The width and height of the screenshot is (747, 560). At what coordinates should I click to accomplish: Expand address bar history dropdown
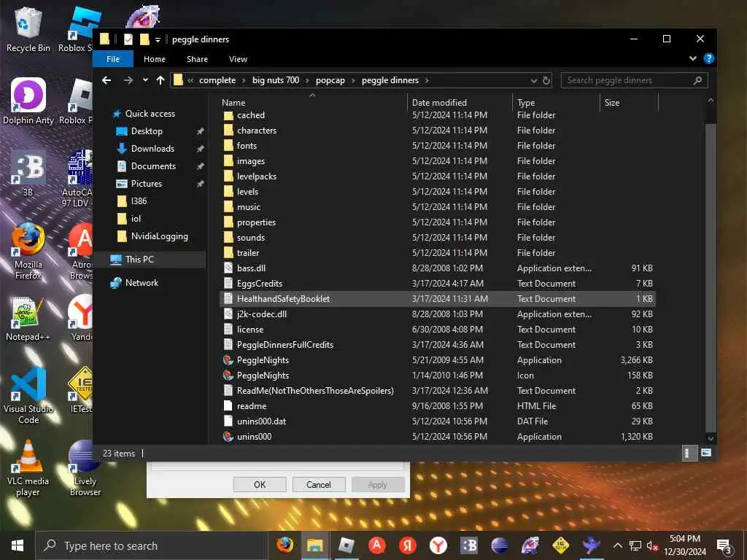(x=533, y=80)
